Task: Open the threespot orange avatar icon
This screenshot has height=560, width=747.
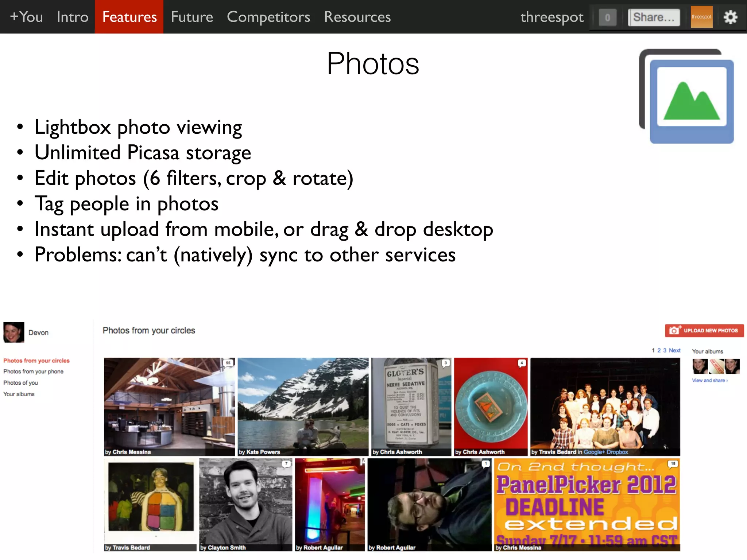Action: click(x=701, y=17)
